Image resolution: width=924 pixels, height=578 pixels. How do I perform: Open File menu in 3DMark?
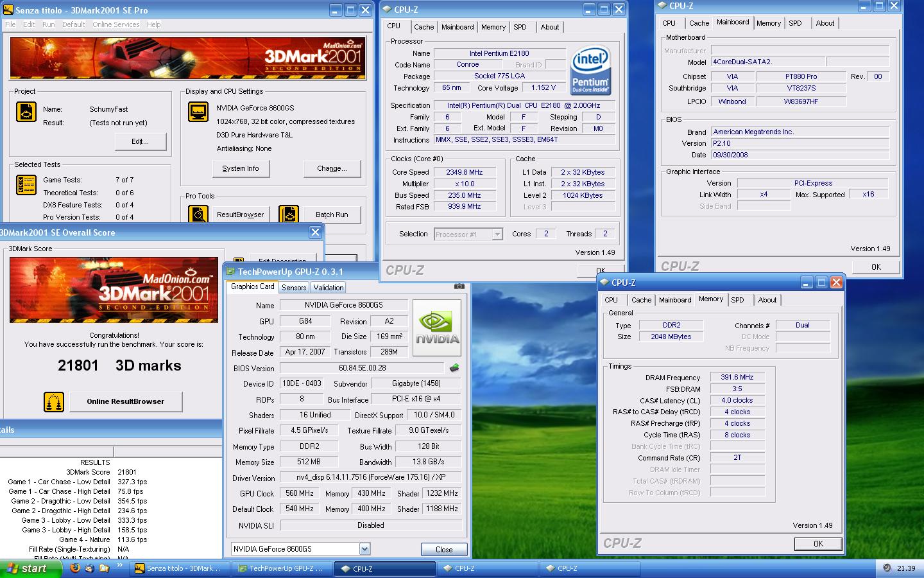(10, 24)
